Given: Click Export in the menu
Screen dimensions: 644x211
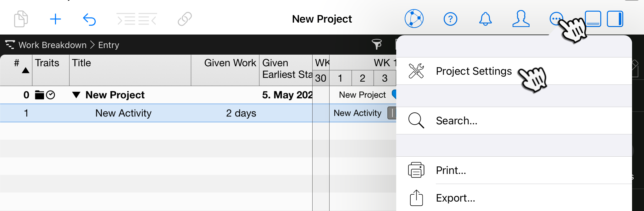Looking at the screenshot, I should pyautogui.click(x=456, y=198).
